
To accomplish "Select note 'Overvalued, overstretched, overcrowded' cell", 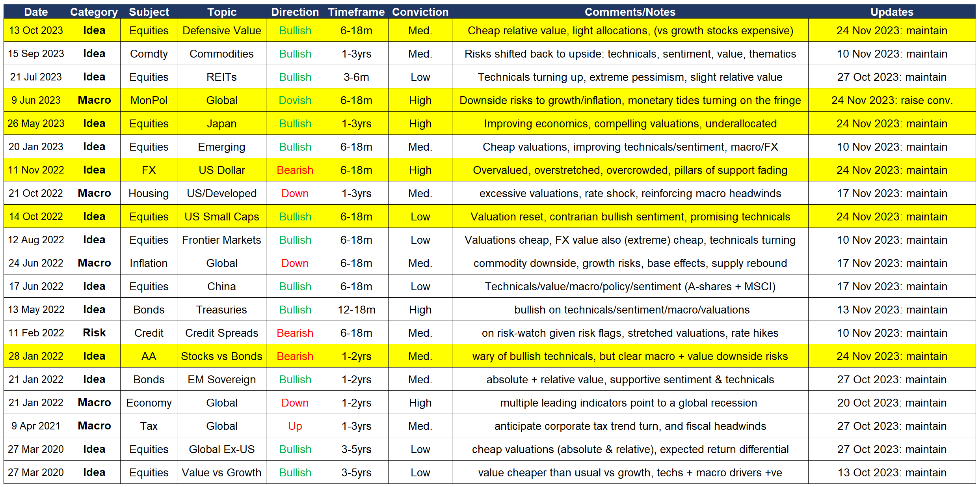I will click(630, 170).
